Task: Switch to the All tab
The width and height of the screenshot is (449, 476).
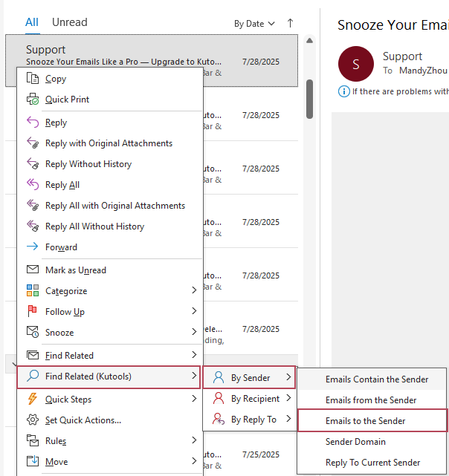Action: 32,22
